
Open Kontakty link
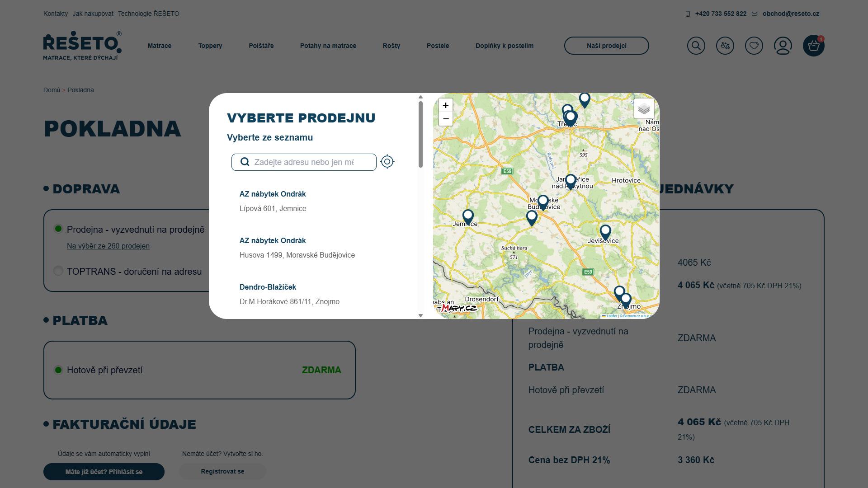click(56, 14)
